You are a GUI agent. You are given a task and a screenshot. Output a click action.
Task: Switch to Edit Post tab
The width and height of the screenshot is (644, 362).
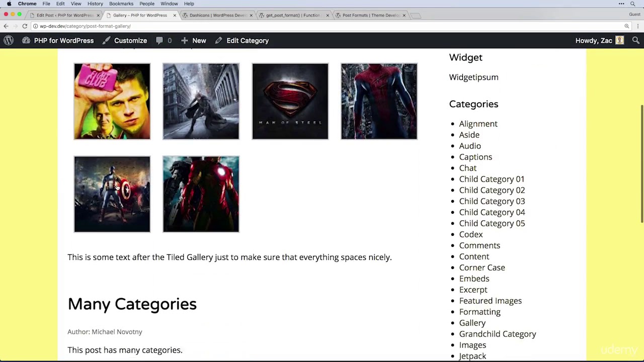64,15
